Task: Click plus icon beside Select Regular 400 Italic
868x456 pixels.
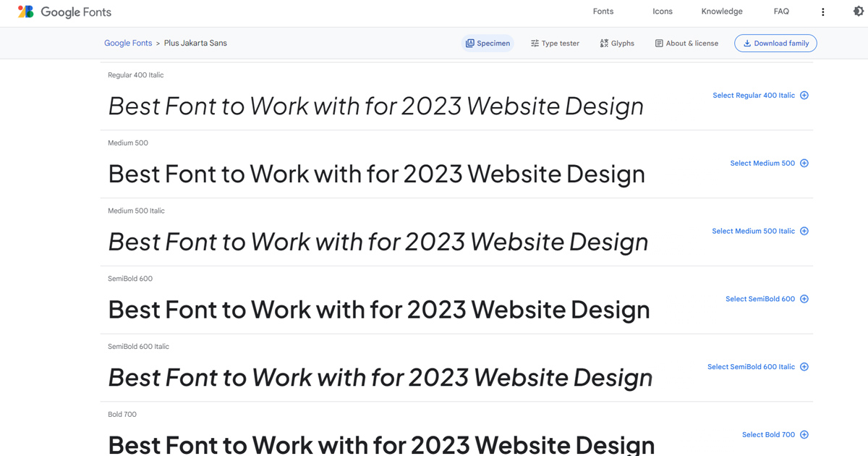Action: [x=804, y=96]
